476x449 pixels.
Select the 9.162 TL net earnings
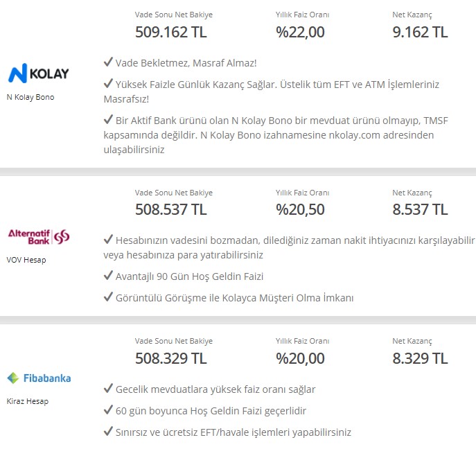click(420, 32)
